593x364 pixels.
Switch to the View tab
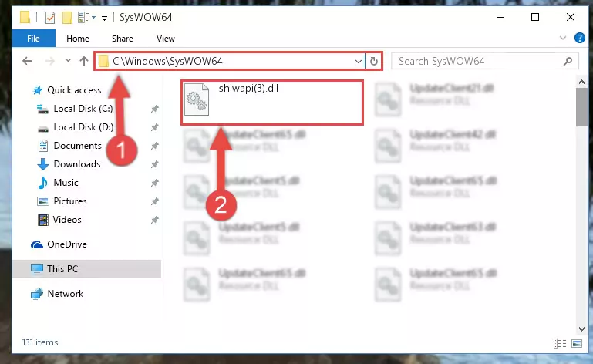click(x=166, y=39)
